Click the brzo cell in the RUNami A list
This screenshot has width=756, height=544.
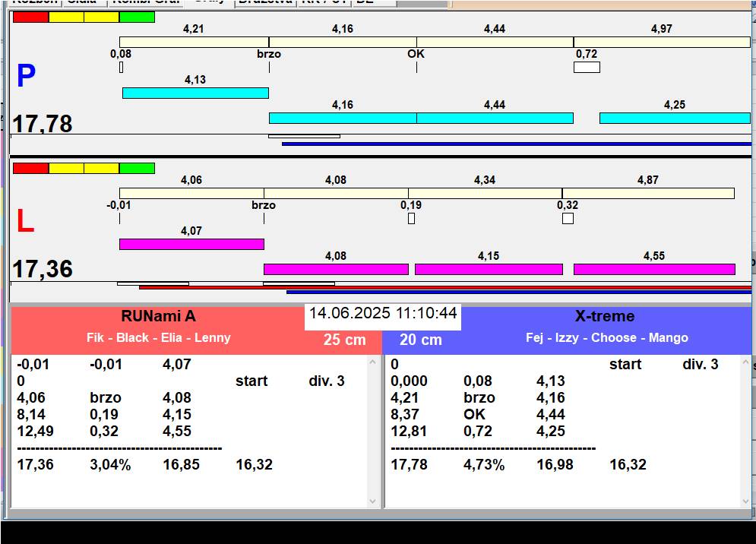tap(106, 398)
